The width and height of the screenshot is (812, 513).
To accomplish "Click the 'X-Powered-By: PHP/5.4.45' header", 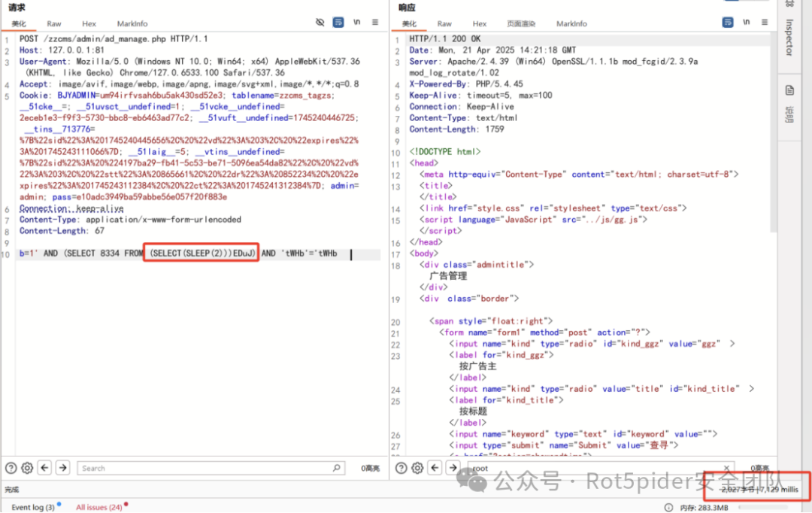I will (466, 84).
